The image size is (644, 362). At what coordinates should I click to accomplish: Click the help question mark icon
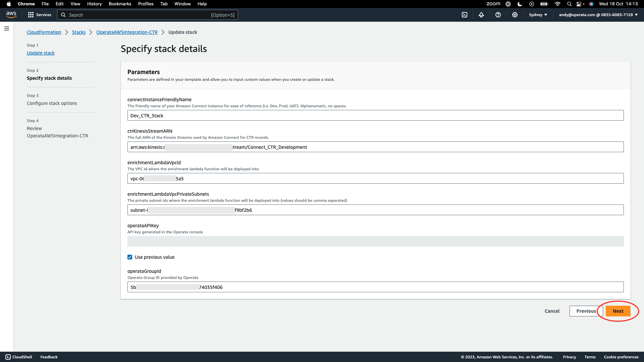click(x=498, y=15)
